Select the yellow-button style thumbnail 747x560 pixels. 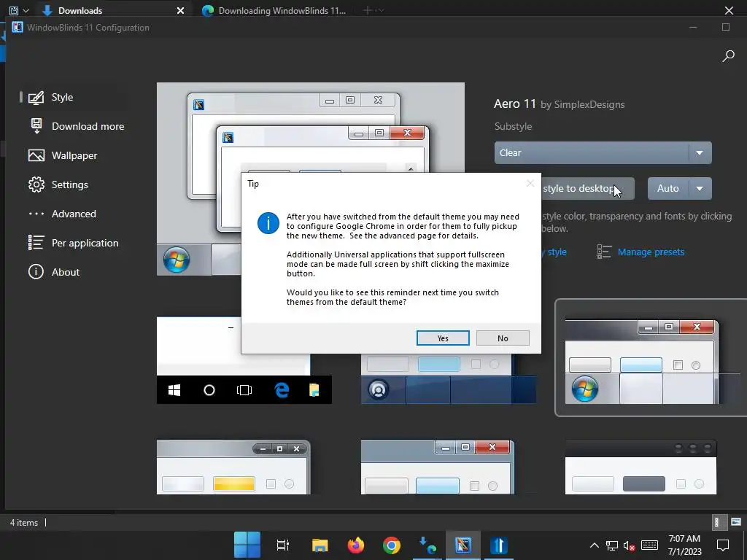233,467
